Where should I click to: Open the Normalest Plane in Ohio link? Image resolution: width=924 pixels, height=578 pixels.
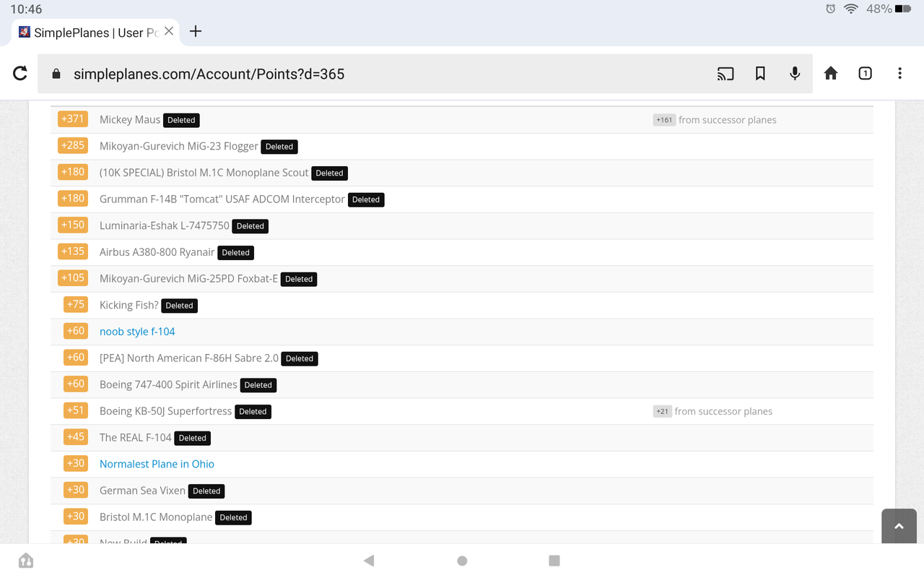point(157,464)
